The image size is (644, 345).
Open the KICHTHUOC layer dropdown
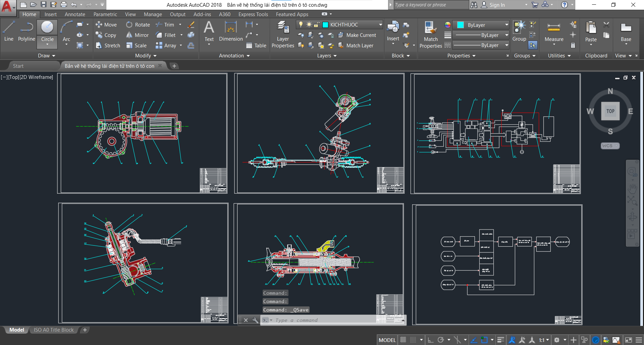click(x=380, y=24)
